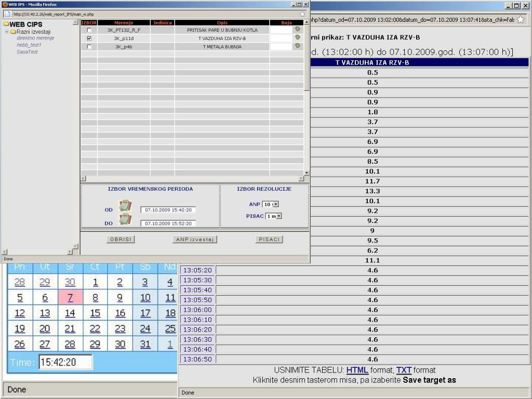532x399 pixels.
Task: Maximize the background report window
Action: (x=516, y=6)
